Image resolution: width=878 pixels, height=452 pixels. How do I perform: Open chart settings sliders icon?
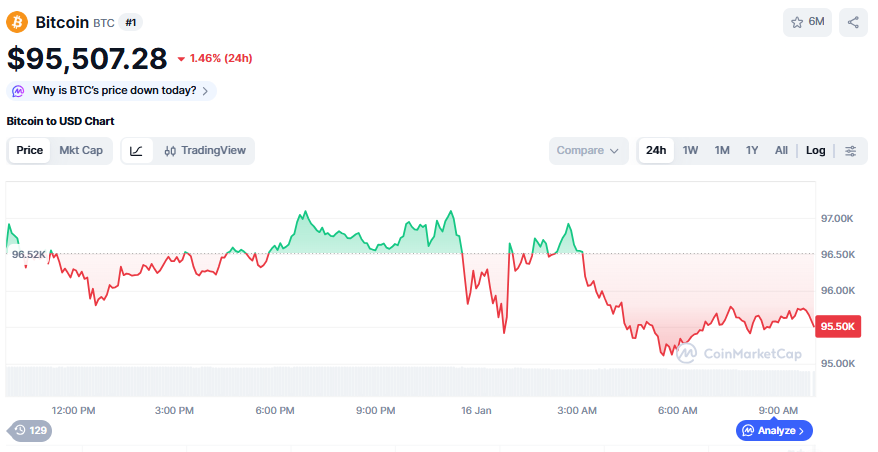coord(851,151)
